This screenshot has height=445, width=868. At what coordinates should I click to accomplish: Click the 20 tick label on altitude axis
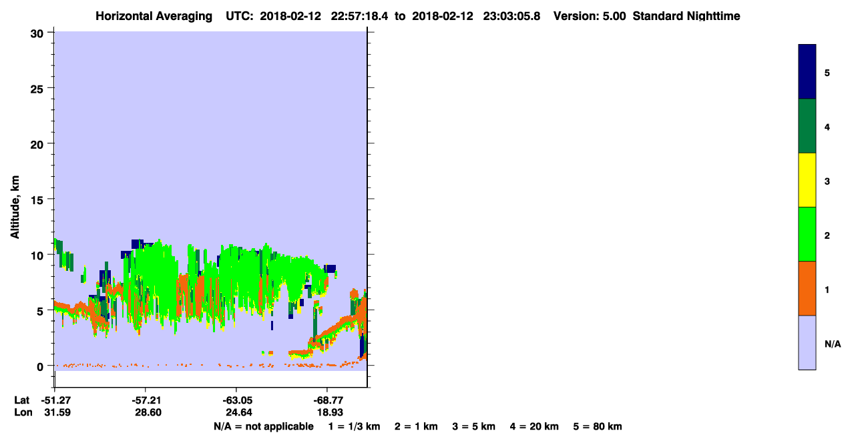pyautogui.click(x=39, y=143)
